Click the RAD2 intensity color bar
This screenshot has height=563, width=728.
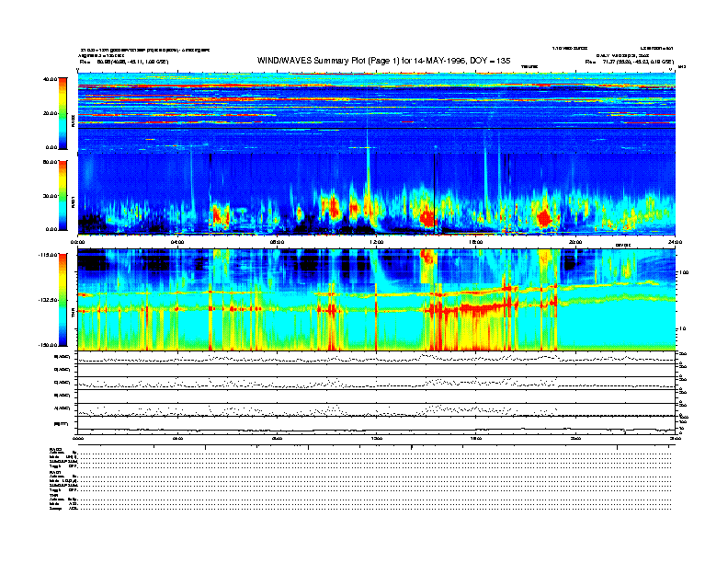pyautogui.click(x=63, y=113)
